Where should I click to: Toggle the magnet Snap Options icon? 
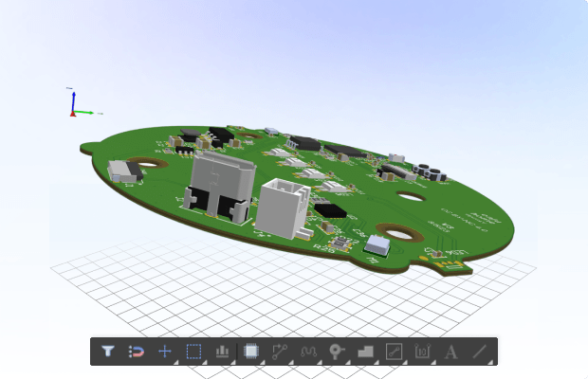pyautogui.click(x=137, y=352)
